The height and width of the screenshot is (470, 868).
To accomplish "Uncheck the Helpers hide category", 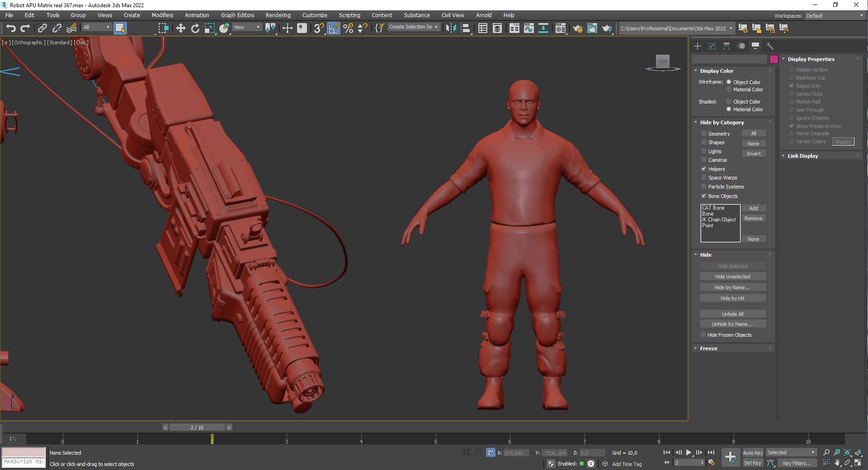I will [704, 169].
